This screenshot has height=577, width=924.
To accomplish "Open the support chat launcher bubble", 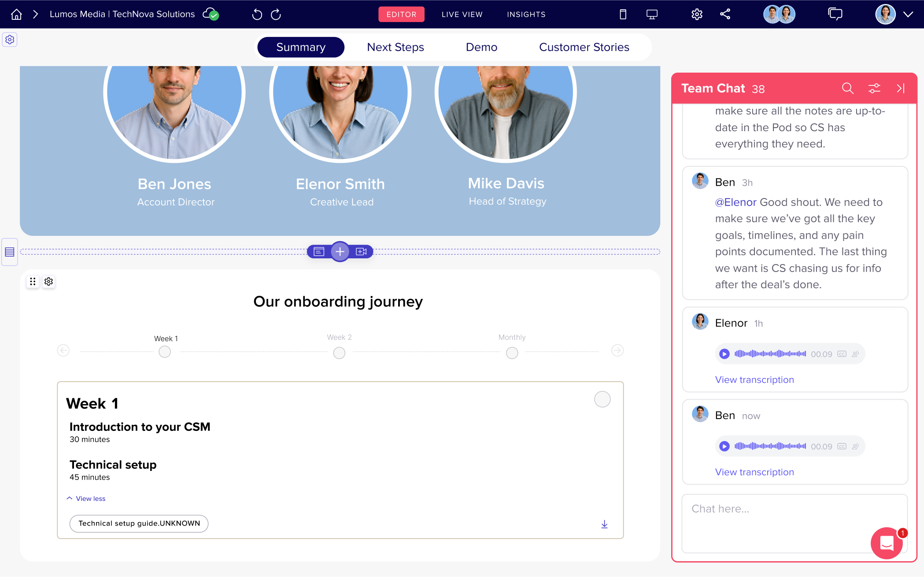I will pos(887,543).
